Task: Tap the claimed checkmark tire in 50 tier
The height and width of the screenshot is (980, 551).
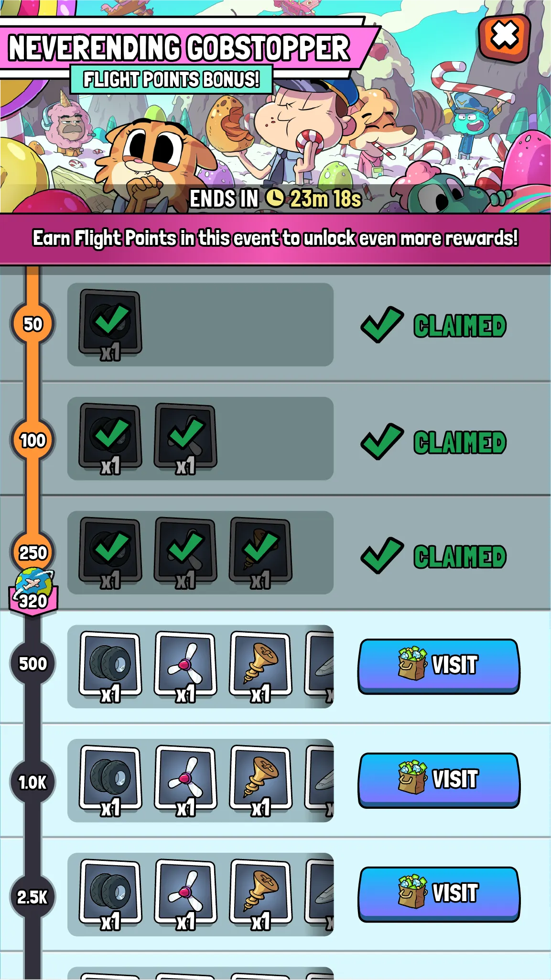Action: [x=110, y=323]
